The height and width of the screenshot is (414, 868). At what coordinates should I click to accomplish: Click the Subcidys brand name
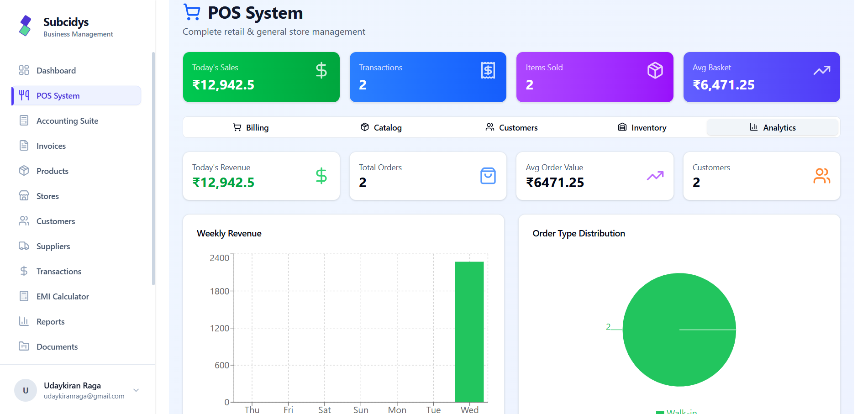click(x=66, y=22)
